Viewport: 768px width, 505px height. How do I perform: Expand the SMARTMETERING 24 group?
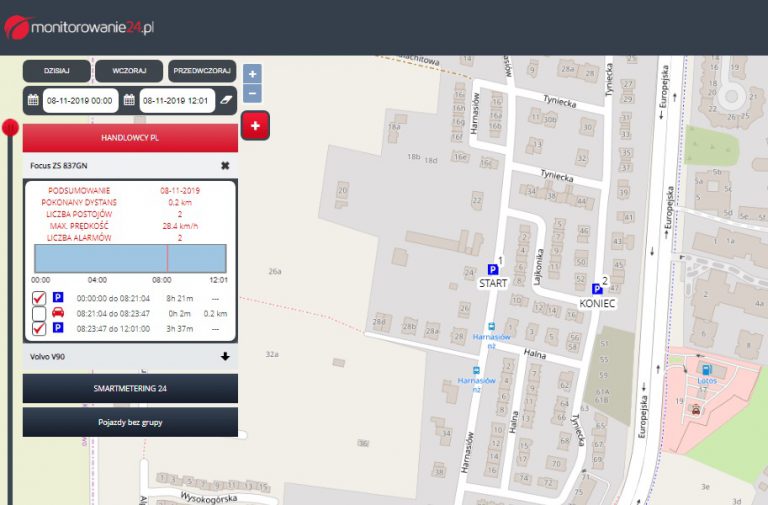[130, 388]
